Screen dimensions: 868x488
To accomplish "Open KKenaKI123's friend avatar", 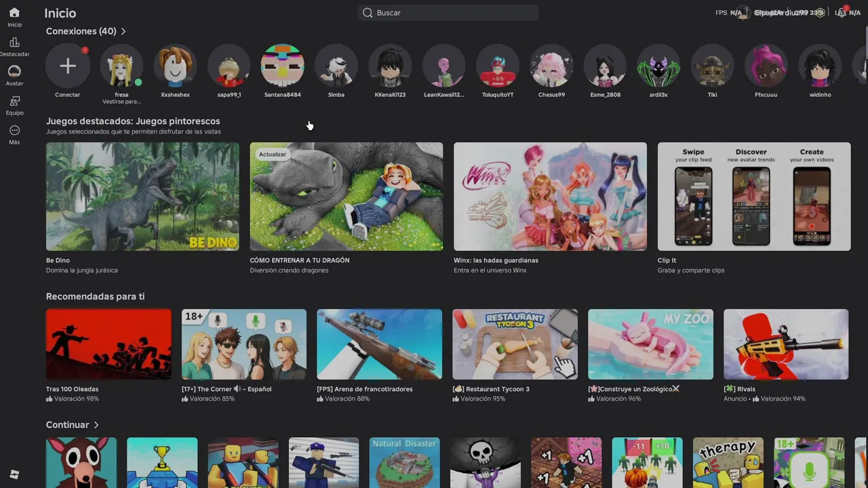I will (x=390, y=66).
